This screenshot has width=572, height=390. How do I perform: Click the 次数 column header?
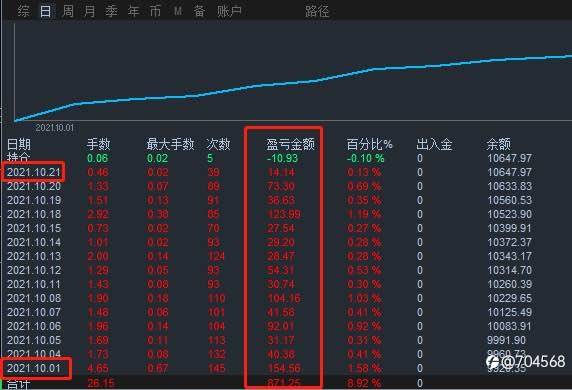[x=218, y=144]
